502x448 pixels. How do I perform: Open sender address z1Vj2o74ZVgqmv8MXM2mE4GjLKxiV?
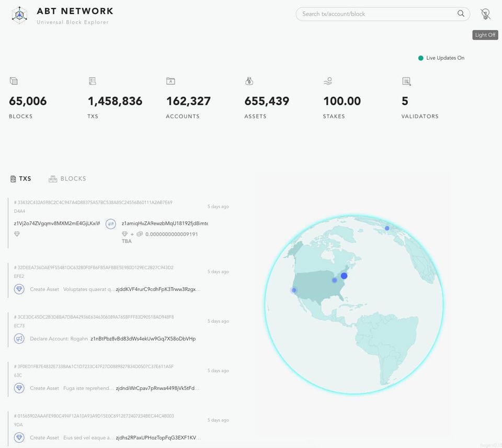point(56,223)
